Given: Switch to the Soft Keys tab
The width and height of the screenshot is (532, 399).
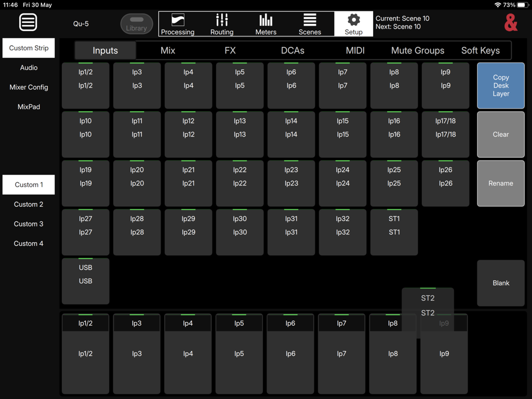Looking at the screenshot, I should click(480, 50).
